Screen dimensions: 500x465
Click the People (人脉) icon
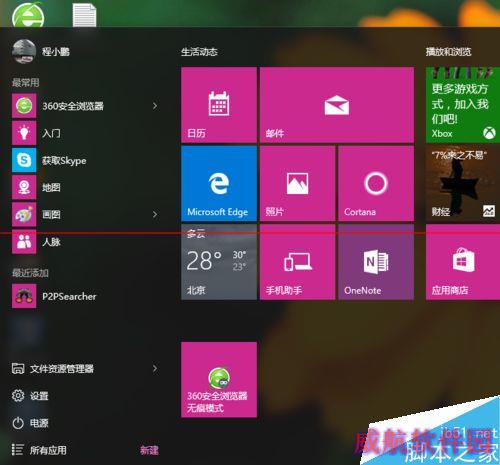click(24, 242)
